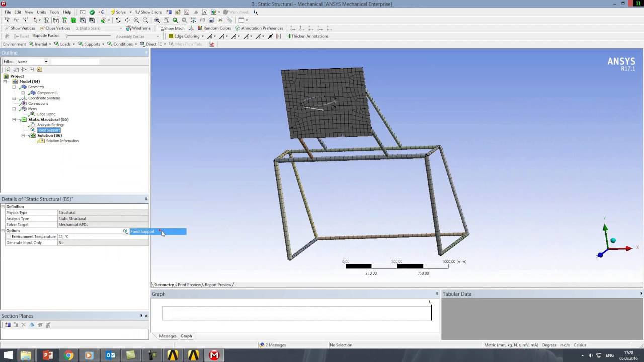
Task: Switch to the Messages tab
Action: coord(168,336)
